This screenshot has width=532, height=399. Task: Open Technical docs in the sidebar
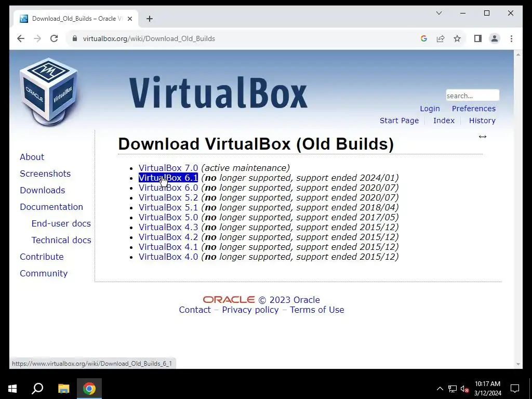[x=61, y=240]
